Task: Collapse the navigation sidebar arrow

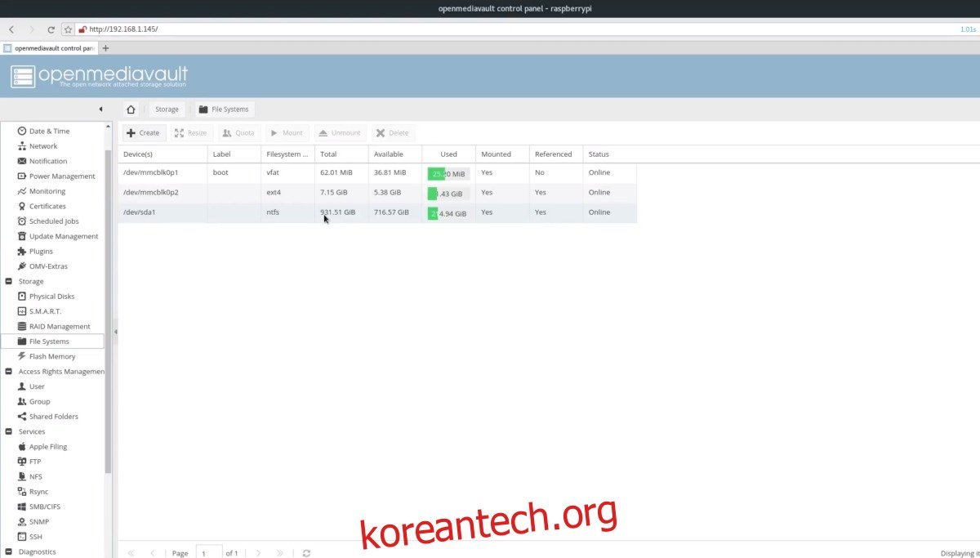Action: point(100,109)
